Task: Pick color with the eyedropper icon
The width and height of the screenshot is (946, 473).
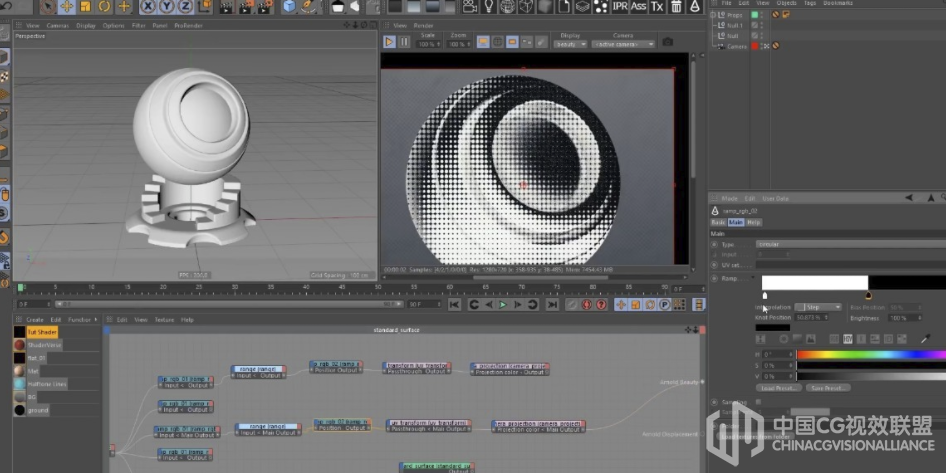Action: click(925, 339)
